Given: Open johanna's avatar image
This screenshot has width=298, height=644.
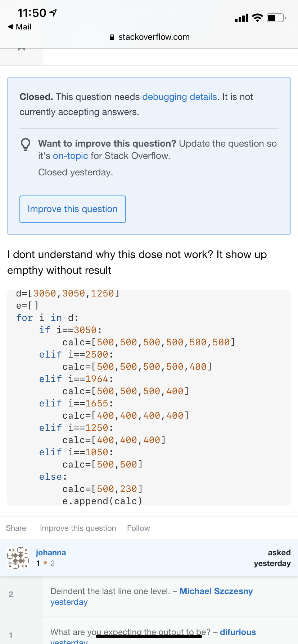Looking at the screenshot, I should coord(18,558).
